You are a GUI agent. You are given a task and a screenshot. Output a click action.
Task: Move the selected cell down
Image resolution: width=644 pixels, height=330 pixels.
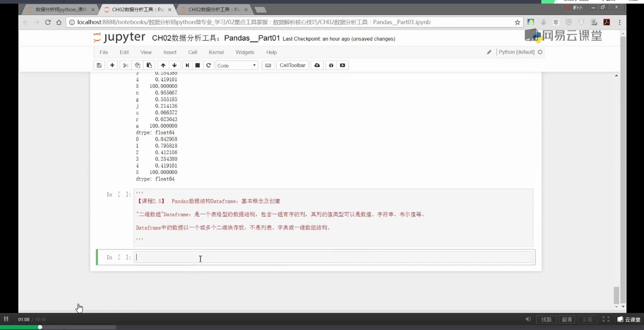174,65
